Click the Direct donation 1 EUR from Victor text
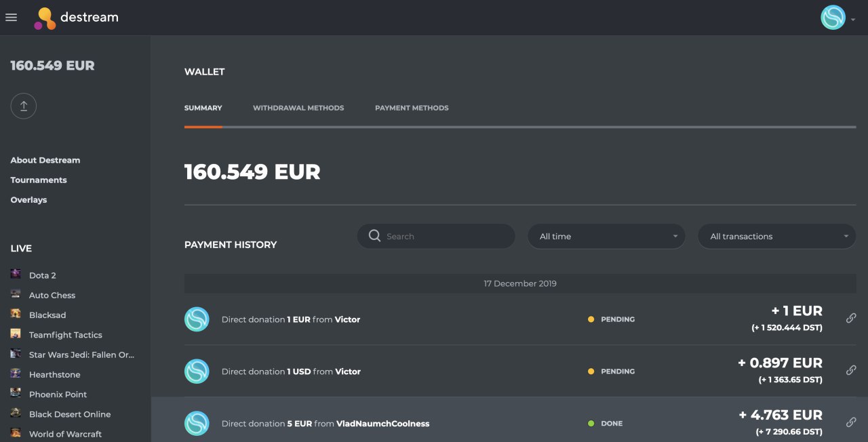The width and height of the screenshot is (868, 442). [291, 319]
